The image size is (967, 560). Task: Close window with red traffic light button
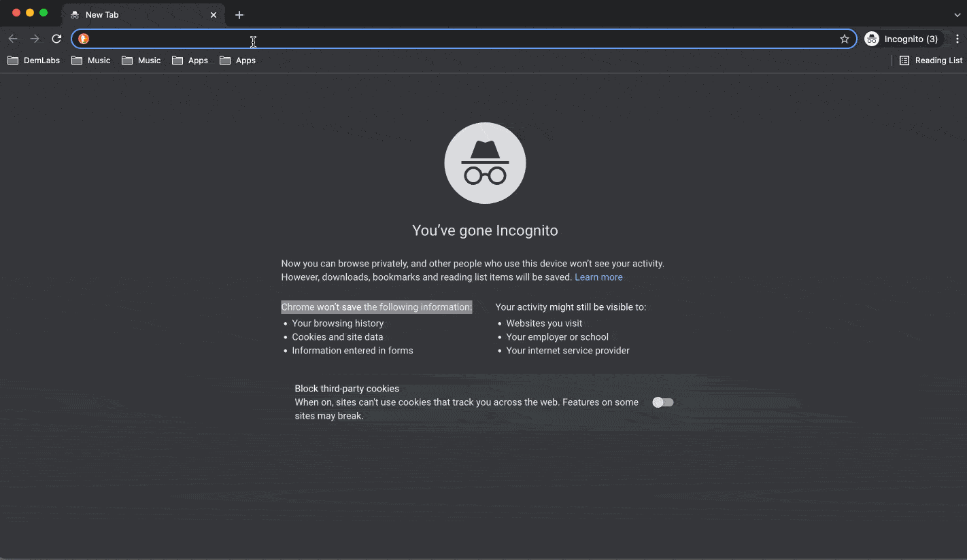16,13
